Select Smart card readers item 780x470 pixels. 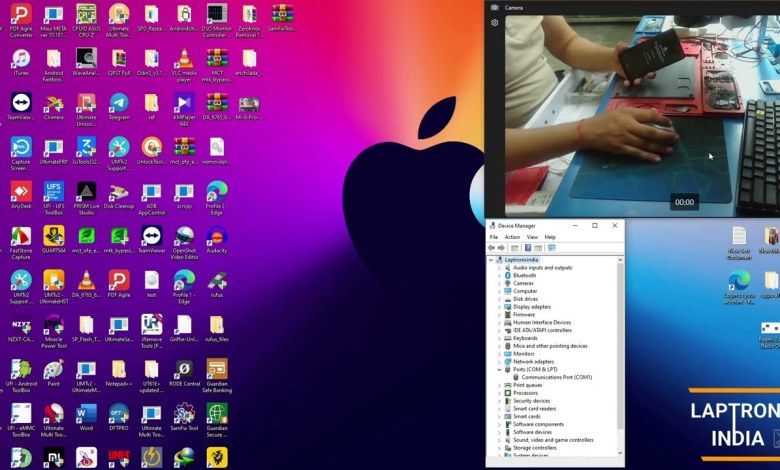535,409
